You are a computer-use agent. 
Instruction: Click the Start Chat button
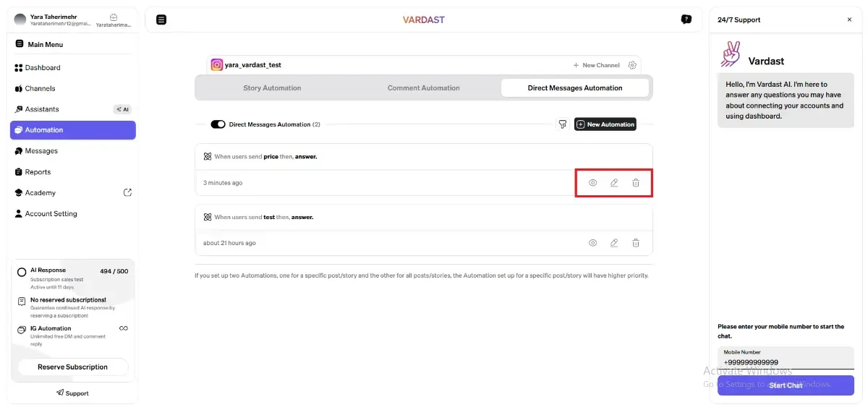coord(786,385)
